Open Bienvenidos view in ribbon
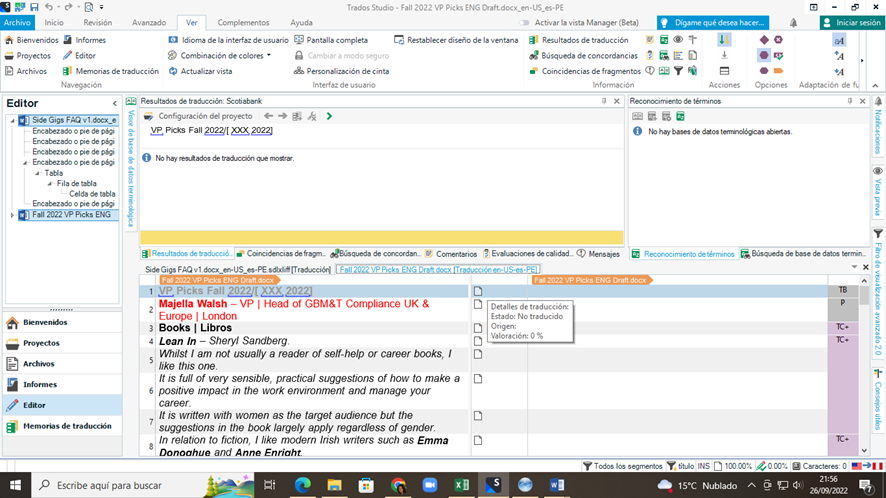 tap(32, 40)
